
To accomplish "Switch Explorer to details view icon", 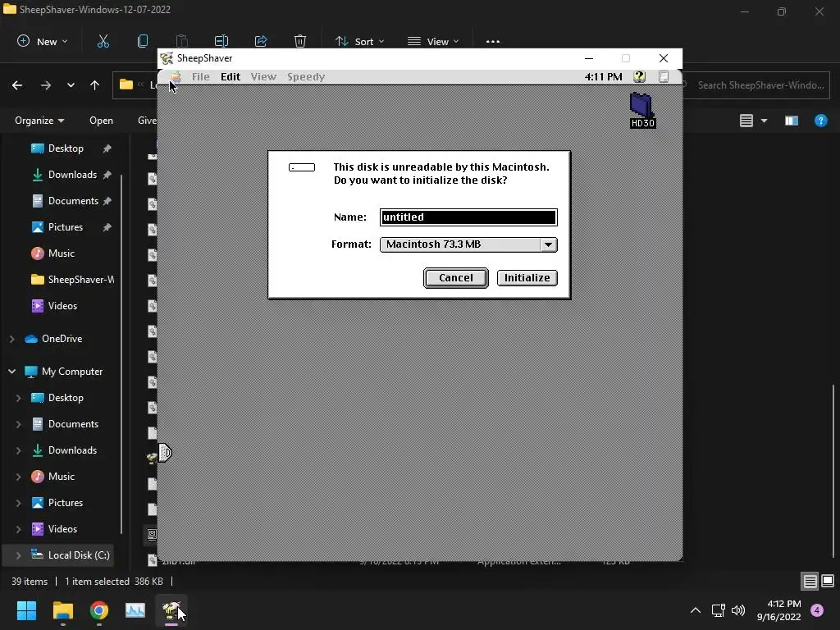I will point(810,582).
